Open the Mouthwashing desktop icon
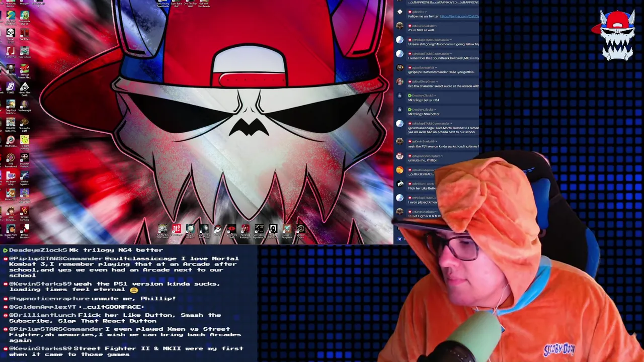The height and width of the screenshot is (362, 644). [x=11, y=140]
